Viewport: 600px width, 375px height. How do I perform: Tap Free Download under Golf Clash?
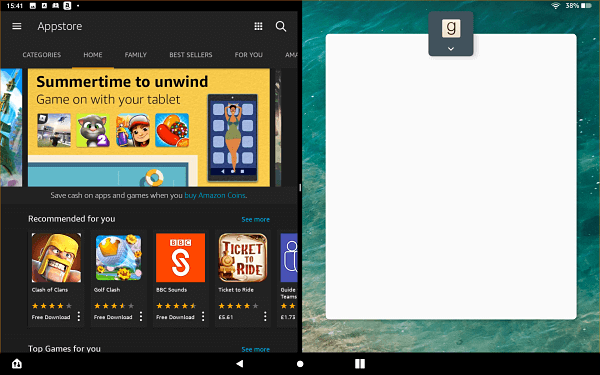[x=113, y=317]
